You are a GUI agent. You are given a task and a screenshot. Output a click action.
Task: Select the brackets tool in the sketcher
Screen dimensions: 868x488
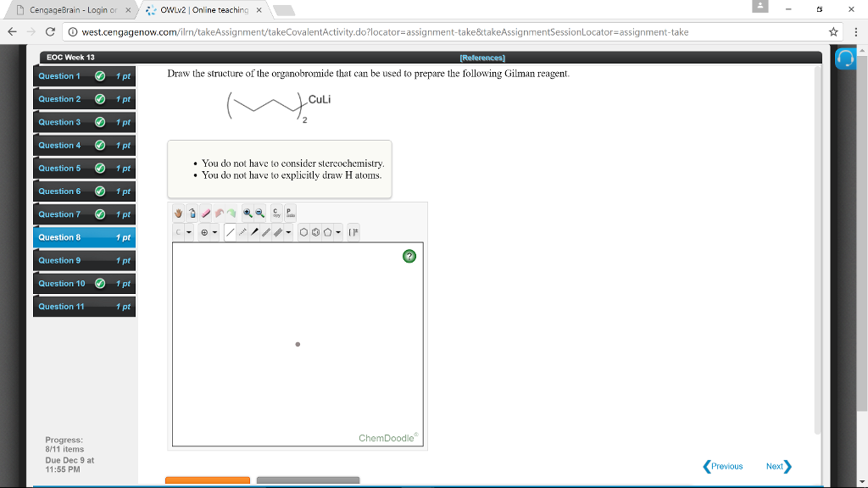354,231
